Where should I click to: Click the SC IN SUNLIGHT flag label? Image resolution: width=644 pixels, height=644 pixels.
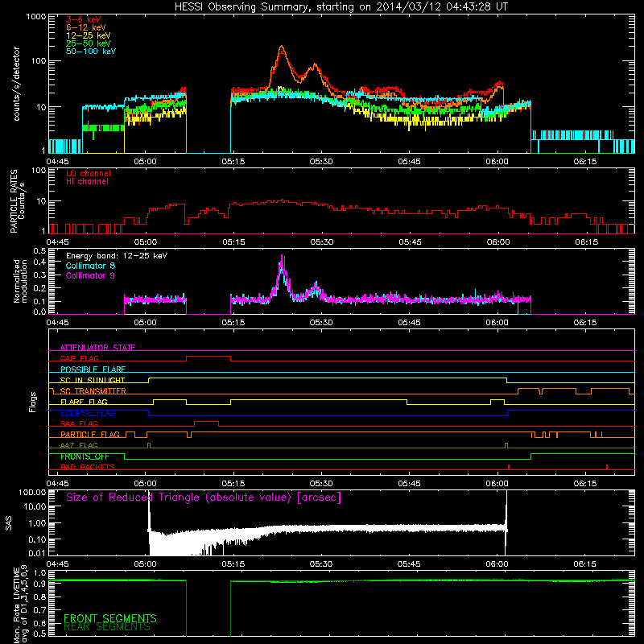pos(93,380)
